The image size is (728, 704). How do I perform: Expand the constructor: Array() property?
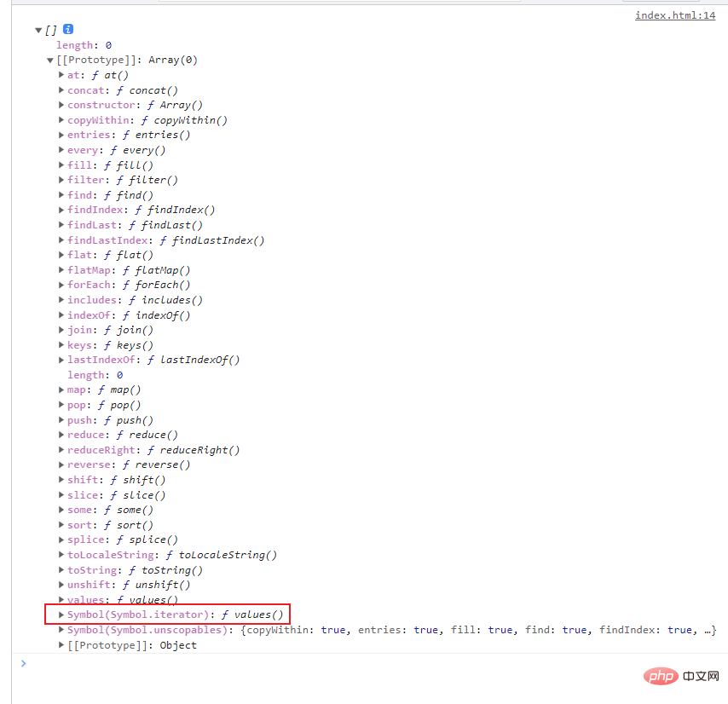[61, 105]
